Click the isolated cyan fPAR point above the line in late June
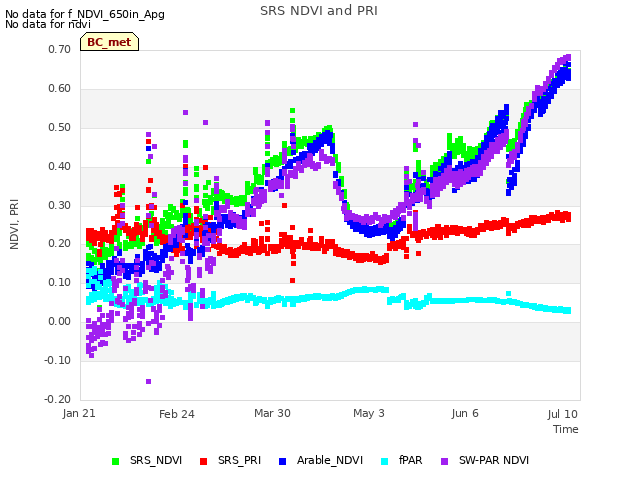Image resolution: width=640 pixels, height=480 pixels. (x=509, y=293)
